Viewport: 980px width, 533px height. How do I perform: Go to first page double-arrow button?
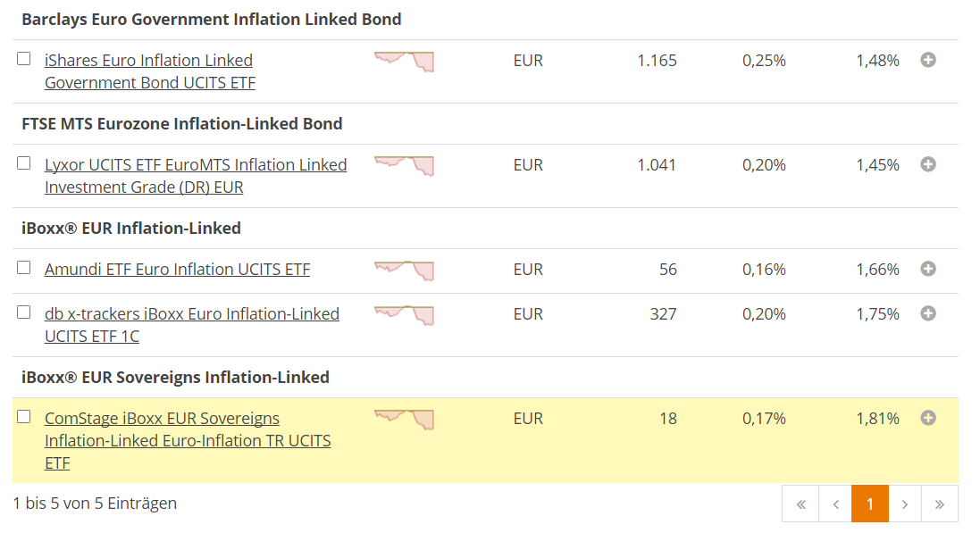[x=800, y=504]
